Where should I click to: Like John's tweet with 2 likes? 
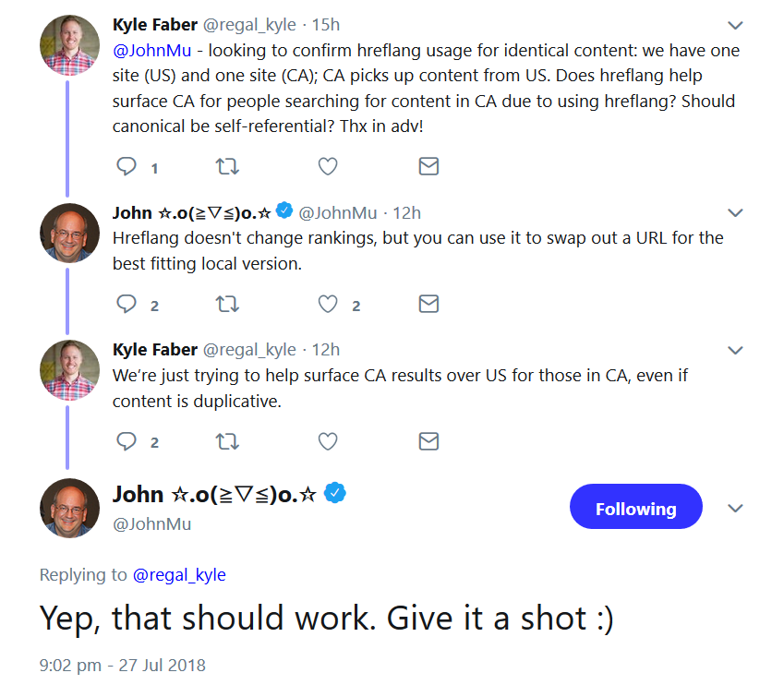click(328, 304)
